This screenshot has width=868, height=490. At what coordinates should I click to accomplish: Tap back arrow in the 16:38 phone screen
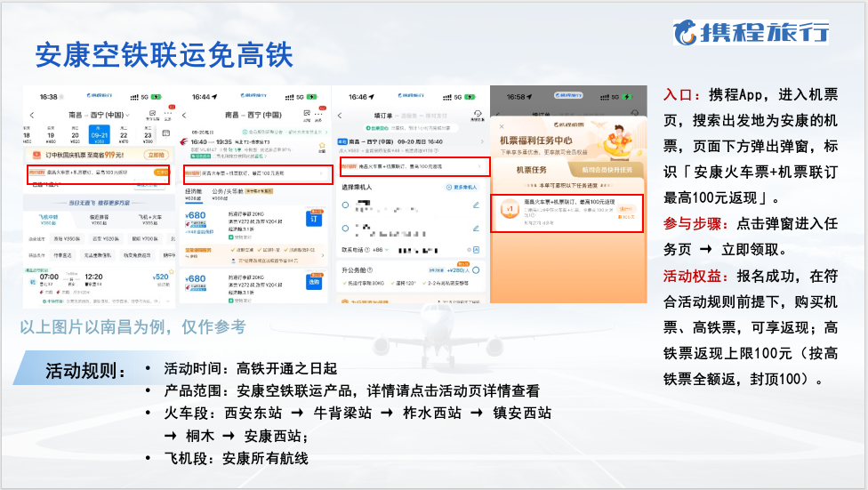point(31,116)
